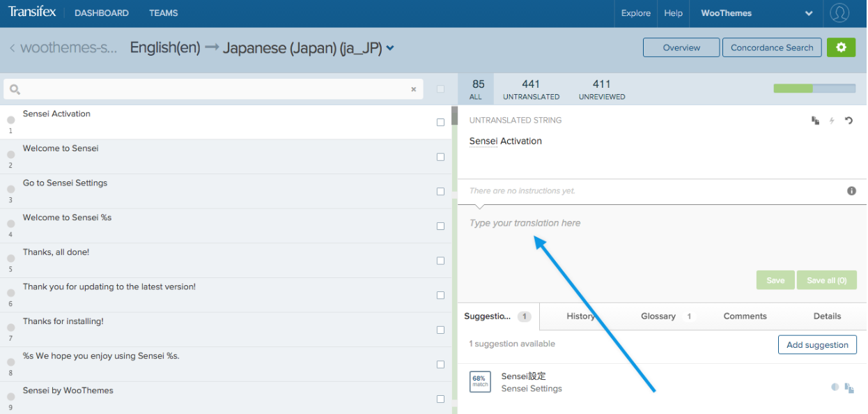This screenshot has width=868, height=414.
Task: Click the Save button
Action: point(775,280)
